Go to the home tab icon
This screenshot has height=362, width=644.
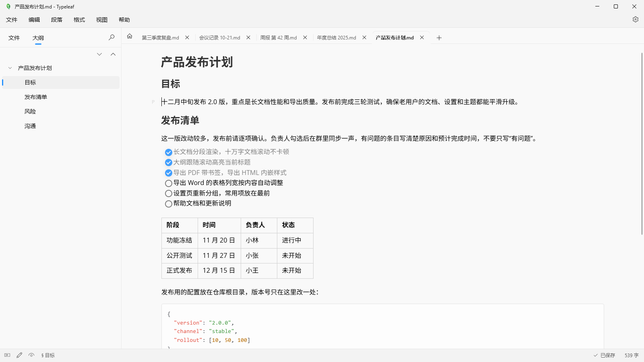pos(130,36)
